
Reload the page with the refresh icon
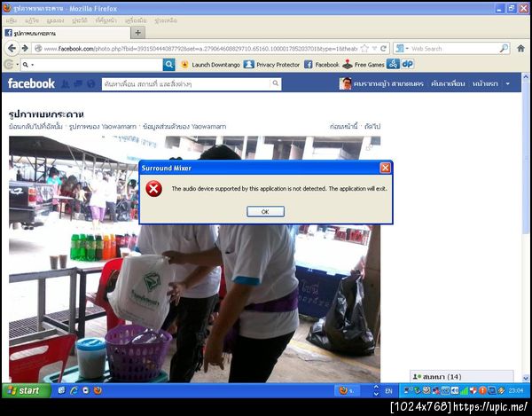pyautogui.click(x=383, y=49)
